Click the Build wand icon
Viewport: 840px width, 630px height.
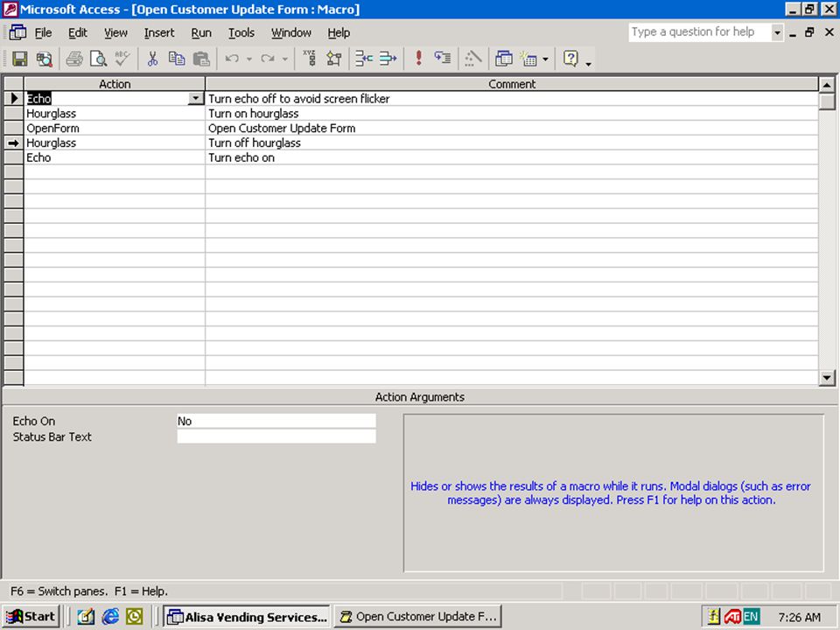tap(473, 59)
